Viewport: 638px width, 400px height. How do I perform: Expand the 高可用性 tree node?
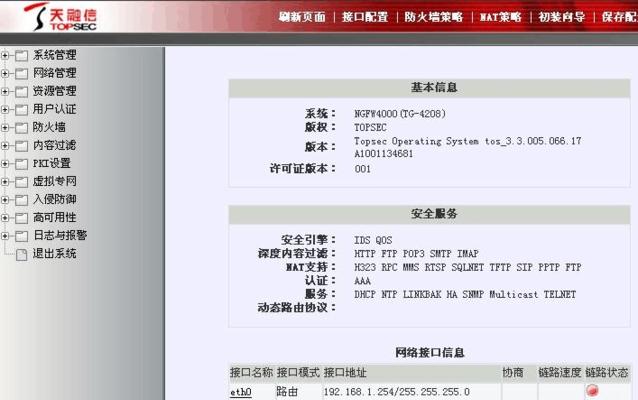point(5,218)
